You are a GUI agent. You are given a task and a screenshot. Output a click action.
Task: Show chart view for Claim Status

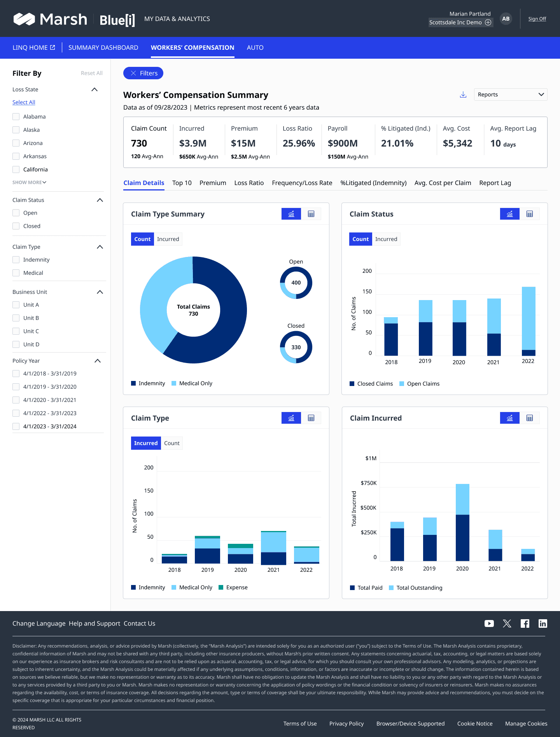click(510, 214)
